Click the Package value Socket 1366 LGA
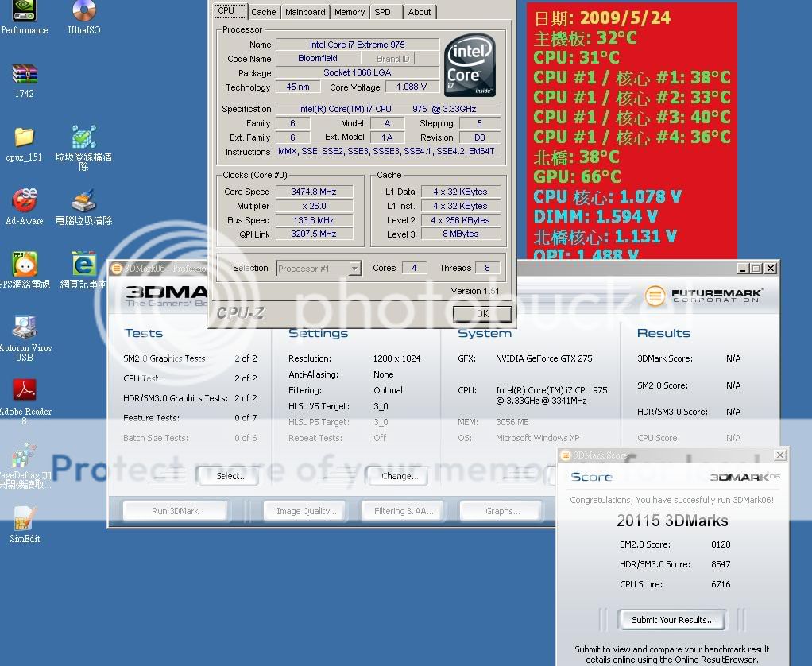 tap(358, 72)
